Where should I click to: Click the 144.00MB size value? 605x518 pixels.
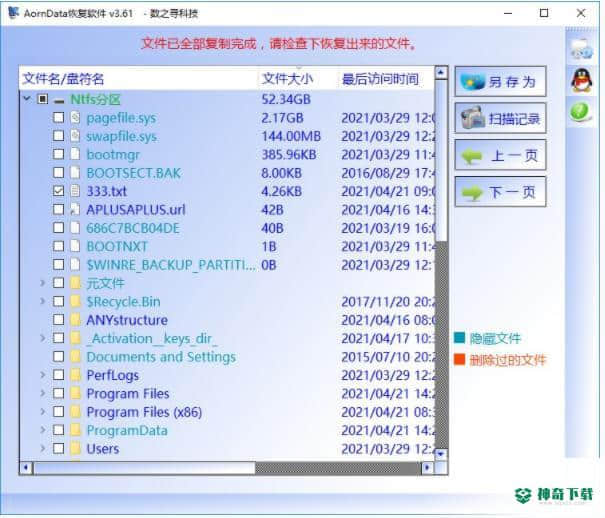pyautogui.click(x=291, y=136)
